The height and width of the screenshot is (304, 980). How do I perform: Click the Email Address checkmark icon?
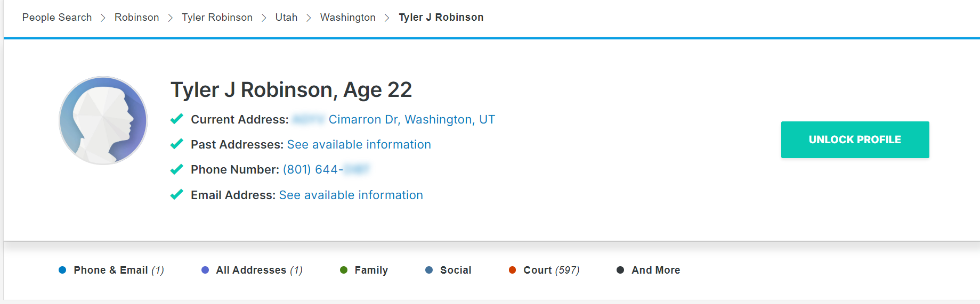point(176,194)
